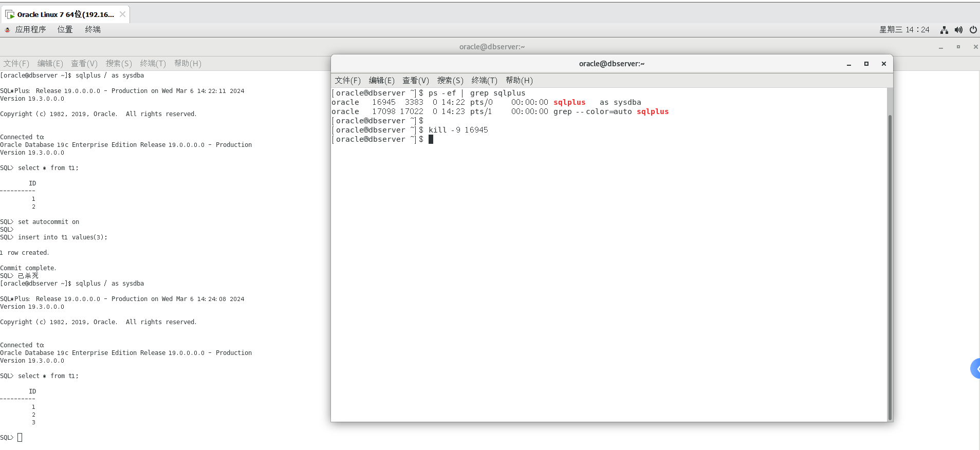Minimize the front terminal window
The height and width of the screenshot is (450, 980).
(849, 64)
